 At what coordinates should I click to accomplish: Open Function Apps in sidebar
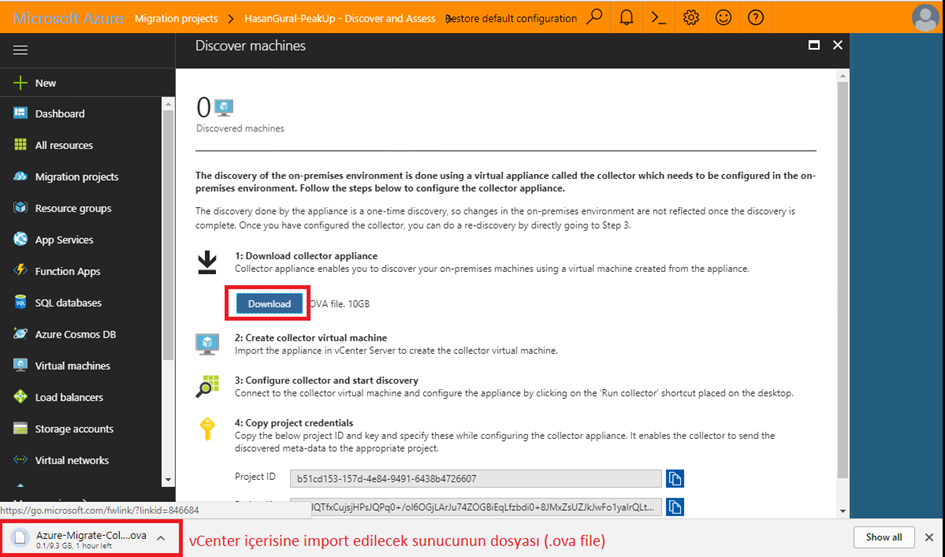click(68, 271)
